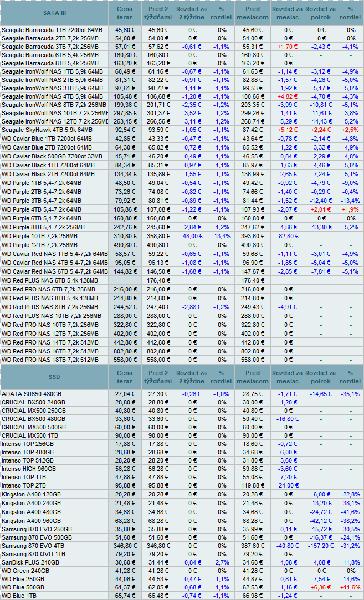364x600 pixels.
Task: Select "-4,91 €" in Red PLUS 8TB 7,2k row
Action: [287, 307]
